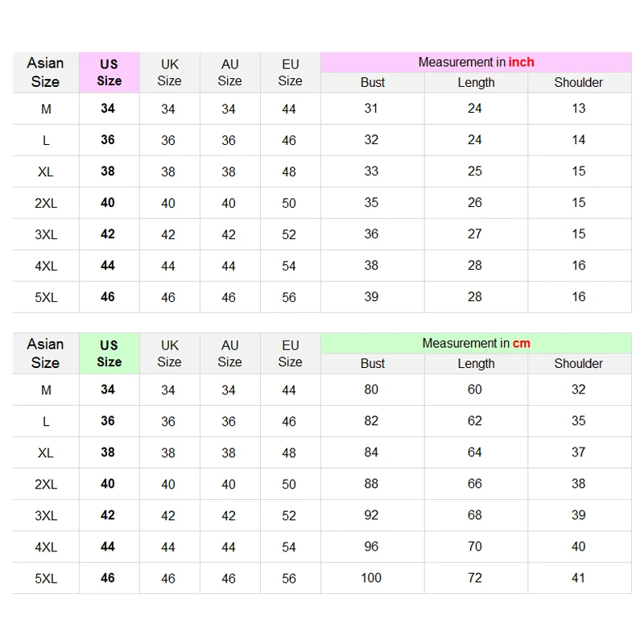Click Bust value 96 in cm table
The width and height of the screenshot is (644, 644).
tap(371, 547)
